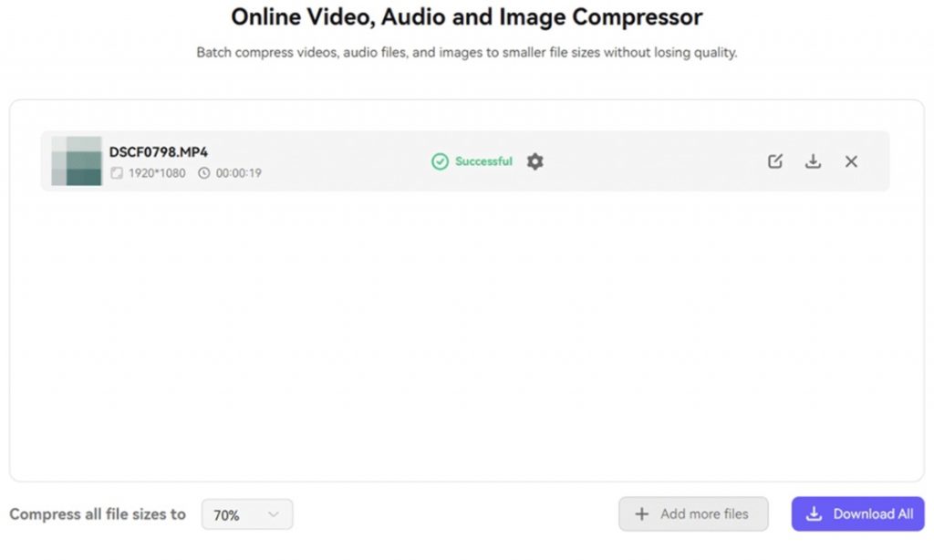Click the resolution icon beside 1920*1080

pyautogui.click(x=116, y=173)
